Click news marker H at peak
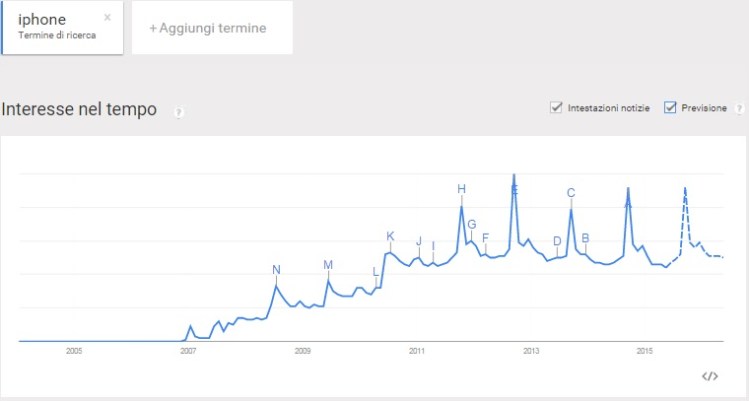Viewport: 749px width, 401px height. click(x=461, y=189)
